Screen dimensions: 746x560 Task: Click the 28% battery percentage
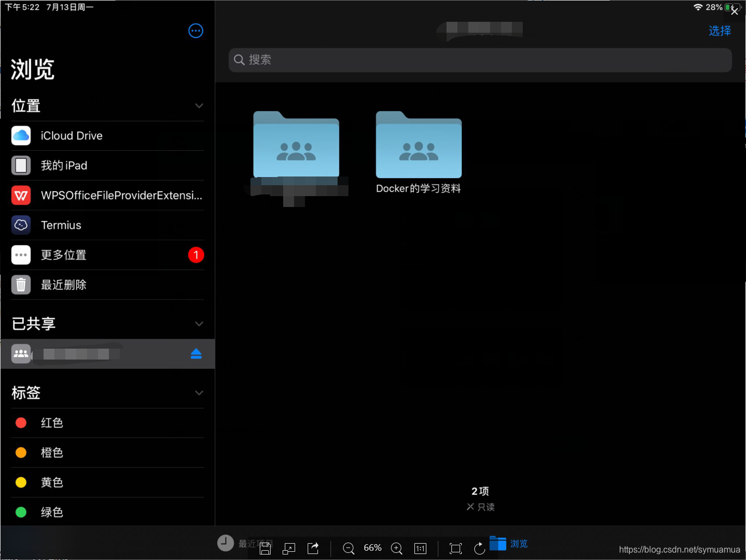tap(714, 7)
